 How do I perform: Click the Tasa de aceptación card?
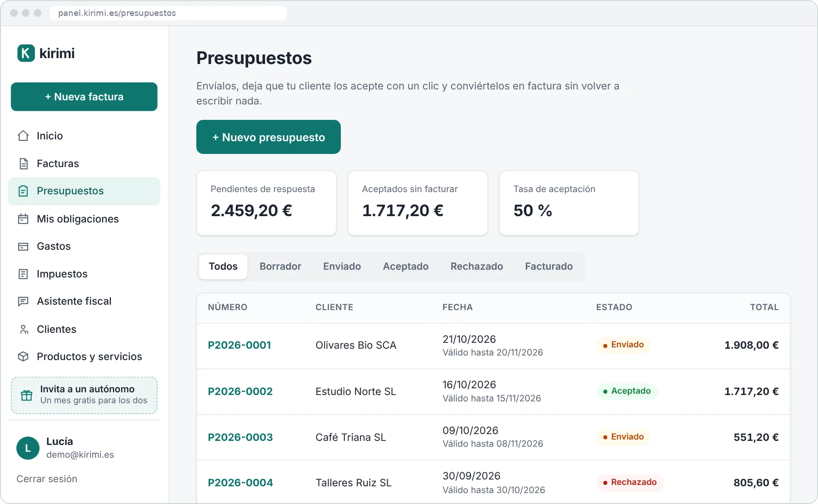coord(569,203)
